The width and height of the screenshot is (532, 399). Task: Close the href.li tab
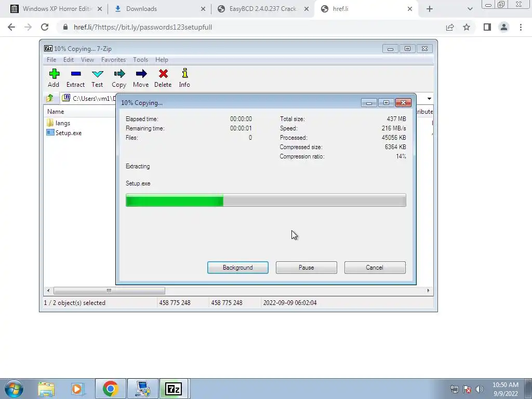[x=410, y=9]
